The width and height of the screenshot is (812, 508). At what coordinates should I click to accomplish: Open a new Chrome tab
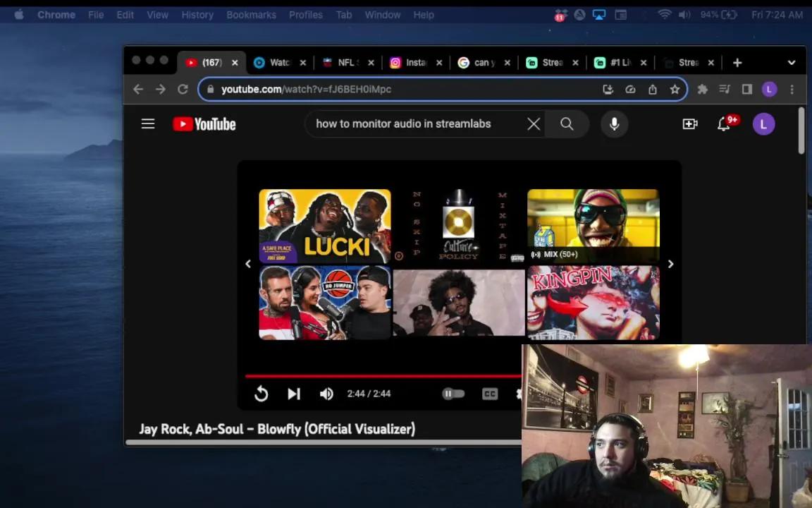point(737,63)
